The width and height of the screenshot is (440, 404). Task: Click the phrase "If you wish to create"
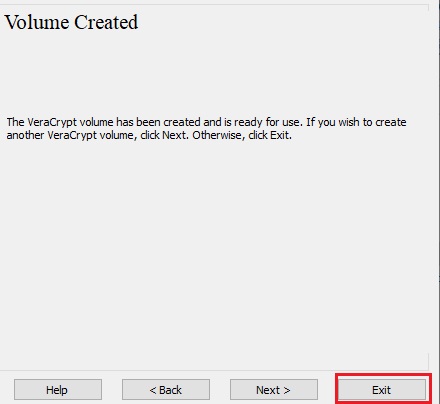[356, 122]
